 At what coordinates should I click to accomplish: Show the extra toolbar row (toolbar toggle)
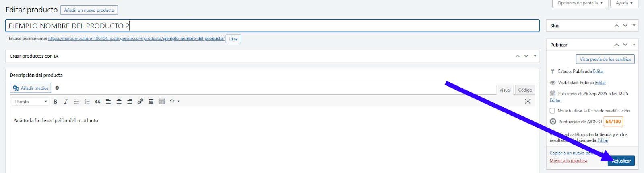[162, 102]
